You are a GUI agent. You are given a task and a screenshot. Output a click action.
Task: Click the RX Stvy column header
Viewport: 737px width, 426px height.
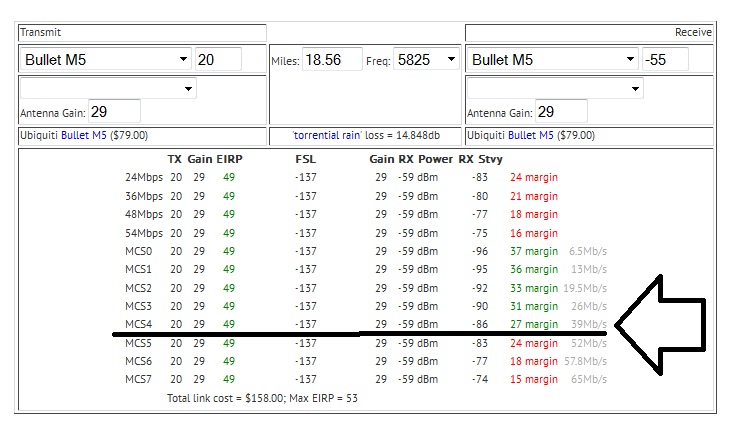click(480, 159)
